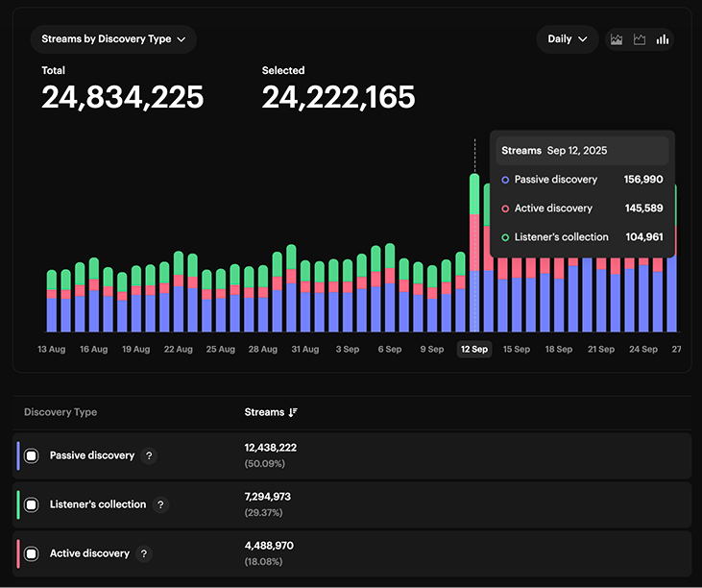Click the Active discovery row label
The height and width of the screenshot is (588, 702).
(x=89, y=553)
